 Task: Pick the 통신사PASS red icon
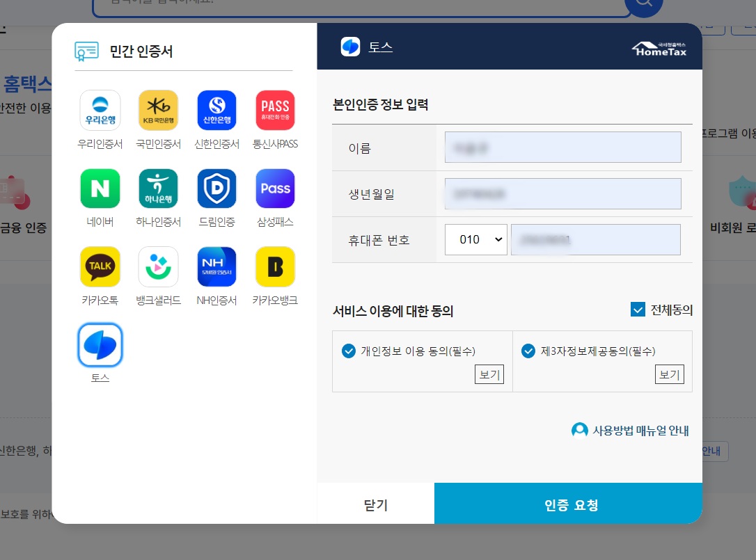[275, 111]
